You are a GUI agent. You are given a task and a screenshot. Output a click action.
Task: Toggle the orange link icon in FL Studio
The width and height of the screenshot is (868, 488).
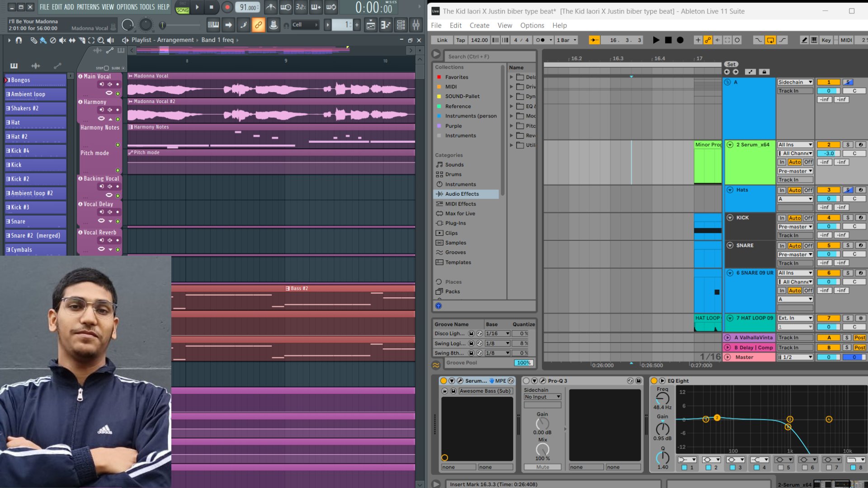(258, 25)
